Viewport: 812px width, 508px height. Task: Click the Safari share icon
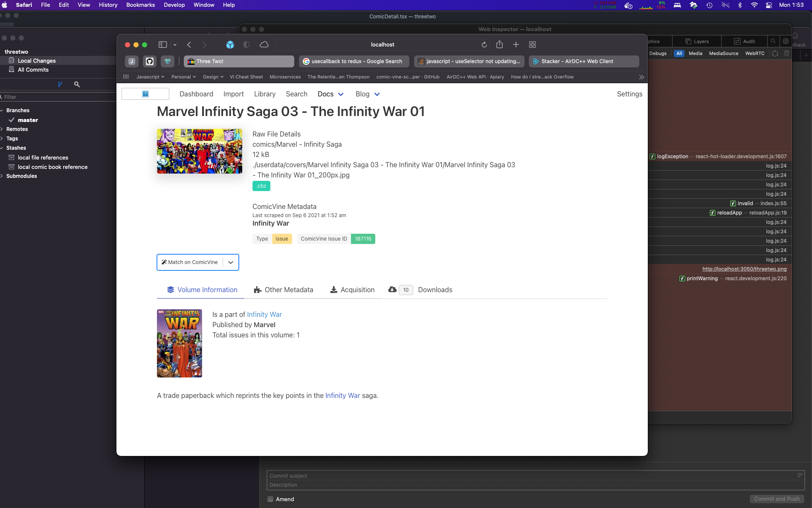(x=499, y=45)
